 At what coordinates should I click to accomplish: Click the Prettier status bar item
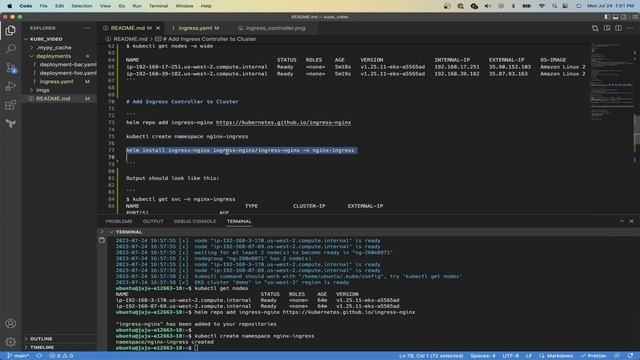(x=594, y=356)
